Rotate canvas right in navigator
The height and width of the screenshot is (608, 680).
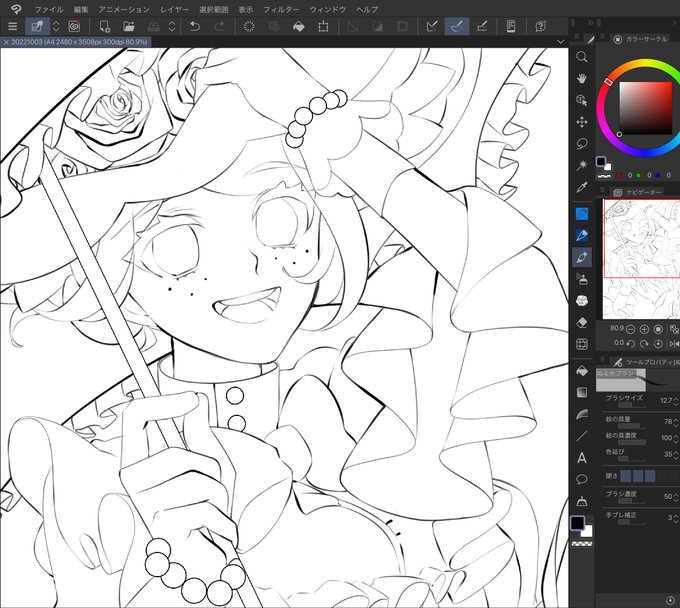pos(644,343)
